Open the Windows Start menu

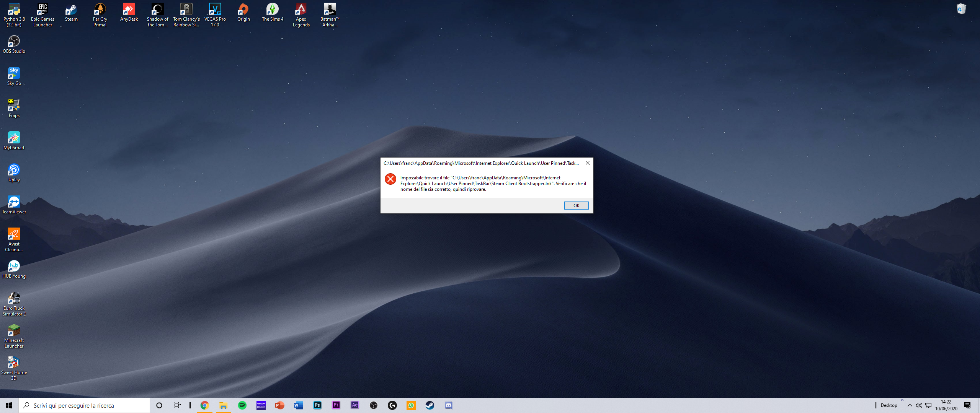pyautogui.click(x=9, y=405)
